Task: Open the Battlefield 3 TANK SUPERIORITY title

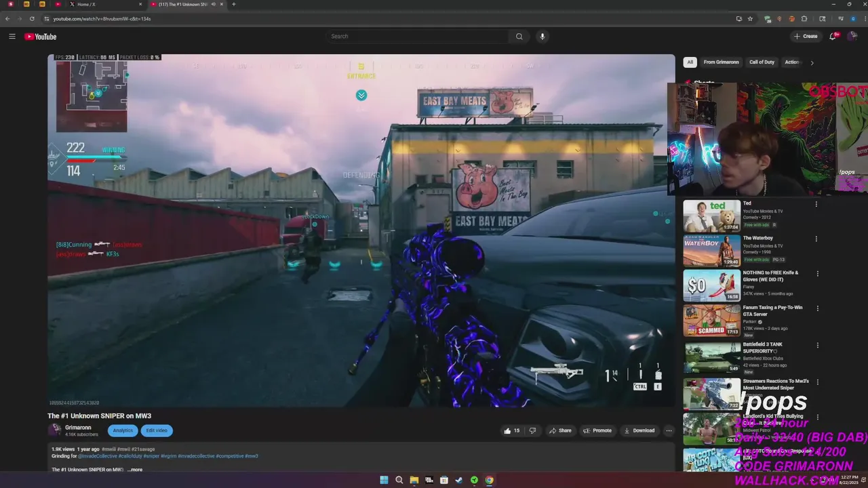Action: [x=763, y=348]
